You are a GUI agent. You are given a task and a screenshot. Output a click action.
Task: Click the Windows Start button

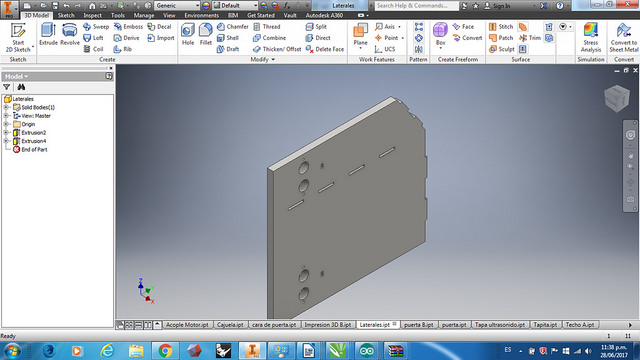[12, 351]
